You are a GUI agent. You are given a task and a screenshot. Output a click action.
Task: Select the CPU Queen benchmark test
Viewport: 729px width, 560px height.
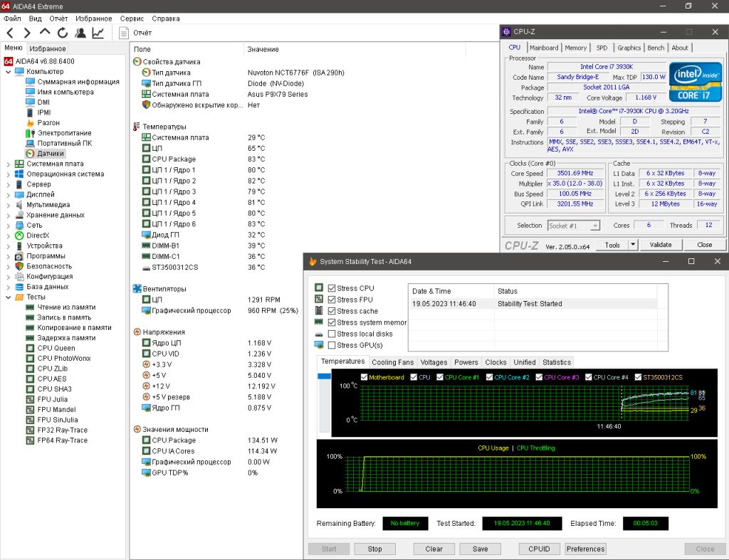(56, 348)
